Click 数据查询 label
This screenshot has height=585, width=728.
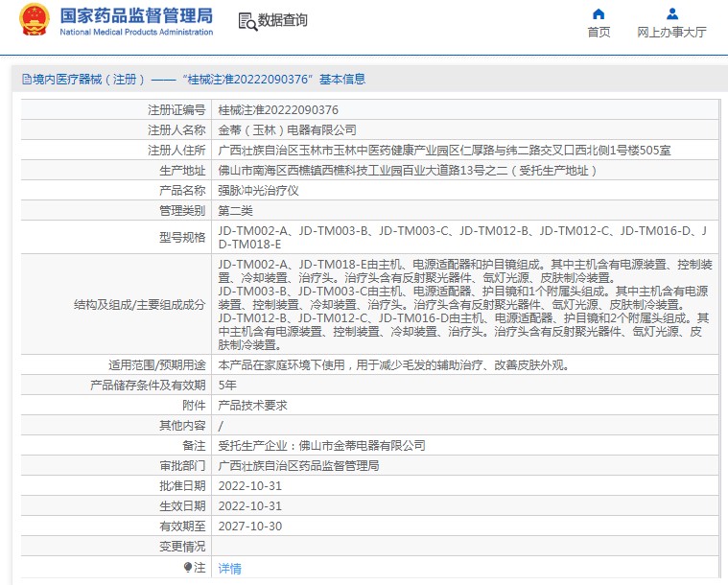pos(282,20)
